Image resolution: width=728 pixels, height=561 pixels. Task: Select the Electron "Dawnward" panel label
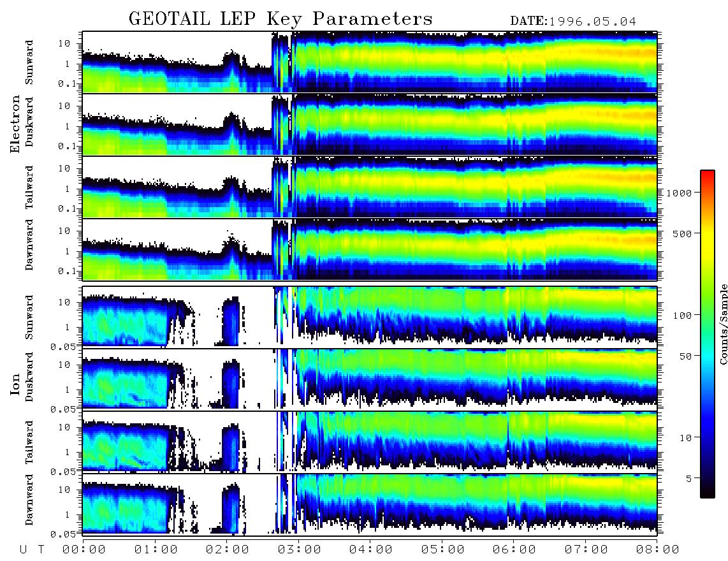tap(29, 245)
